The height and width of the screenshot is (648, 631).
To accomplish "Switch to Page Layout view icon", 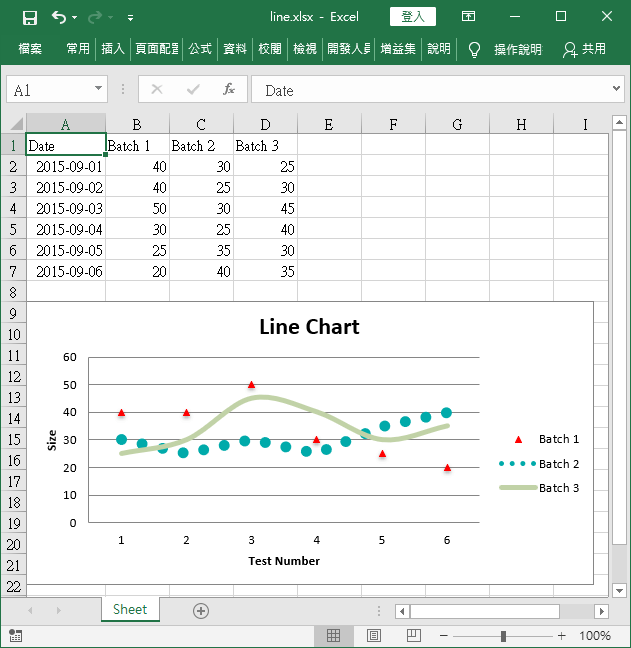I will coord(374,636).
